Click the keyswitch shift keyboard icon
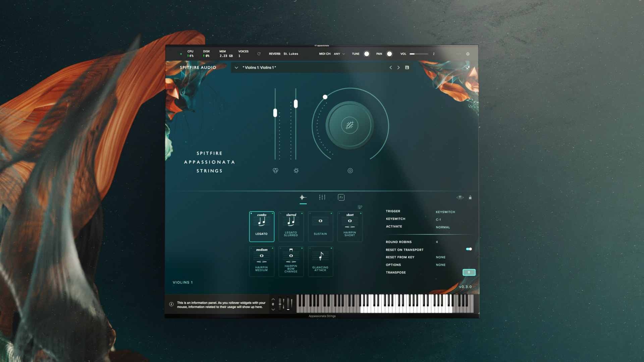This screenshot has width=644, height=362. (x=460, y=197)
